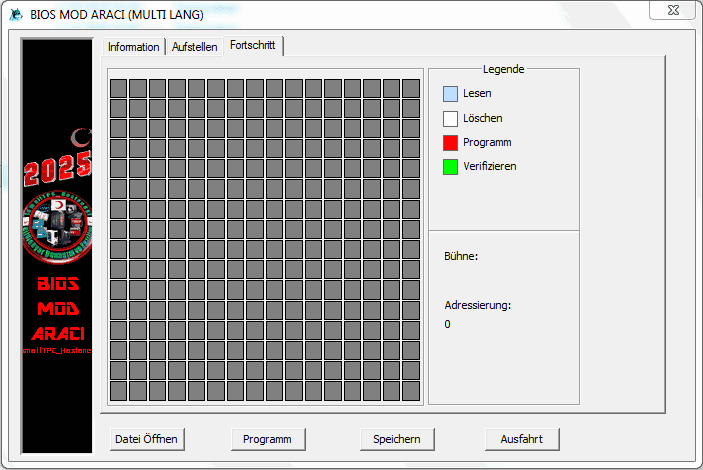Image resolution: width=703 pixels, height=470 pixels.
Task: Open the Aufstellen tab
Action: [194, 47]
